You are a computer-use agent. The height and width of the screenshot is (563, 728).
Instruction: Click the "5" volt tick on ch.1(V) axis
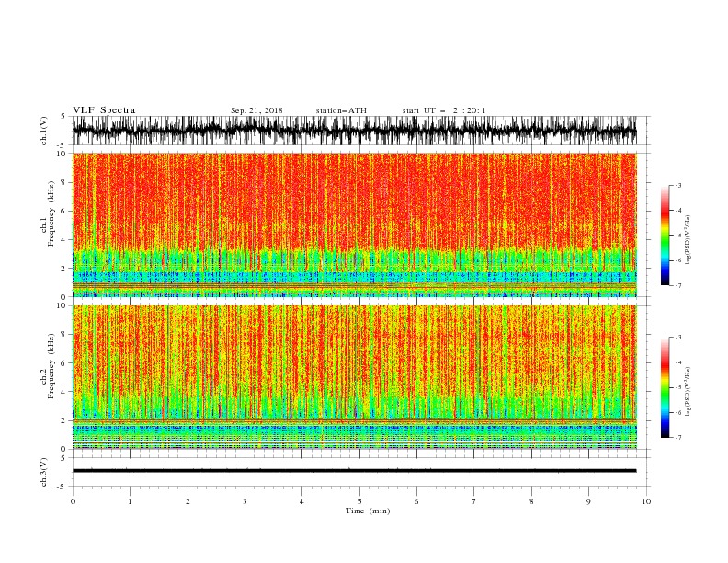pos(63,116)
